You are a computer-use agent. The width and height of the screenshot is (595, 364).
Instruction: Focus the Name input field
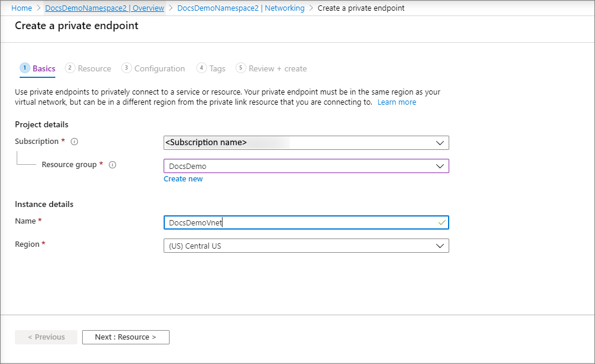click(297, 222)
